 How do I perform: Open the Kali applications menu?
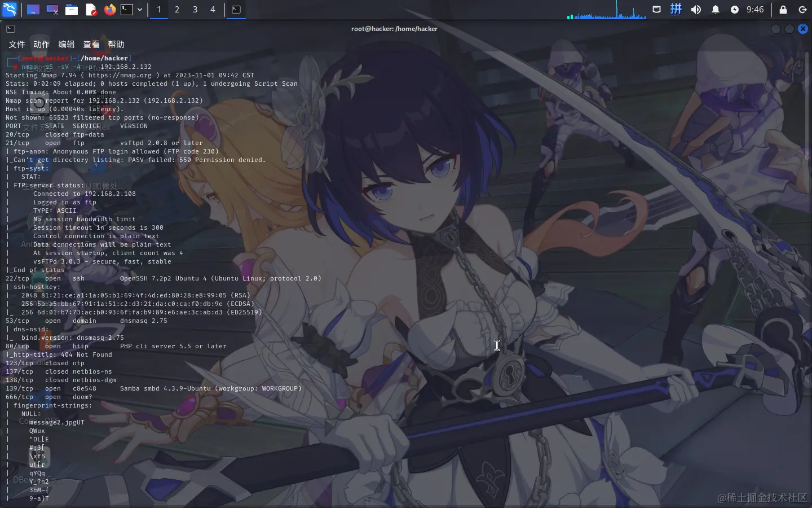point(10,9)
